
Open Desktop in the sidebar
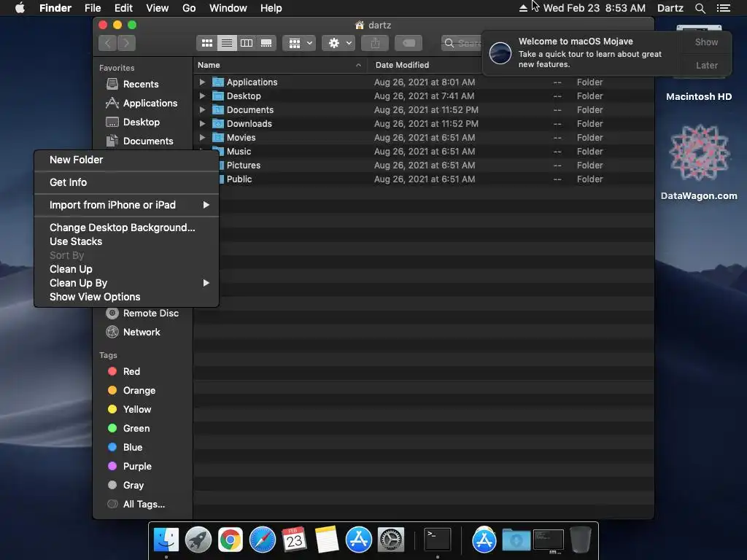[x=133, y=122]
